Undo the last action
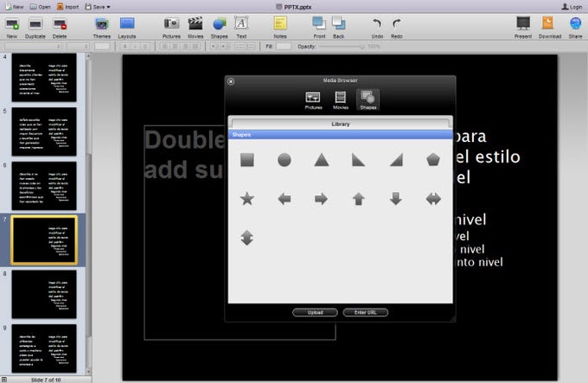The height and width of the screenshot is (383, 588). click(377, 28)
